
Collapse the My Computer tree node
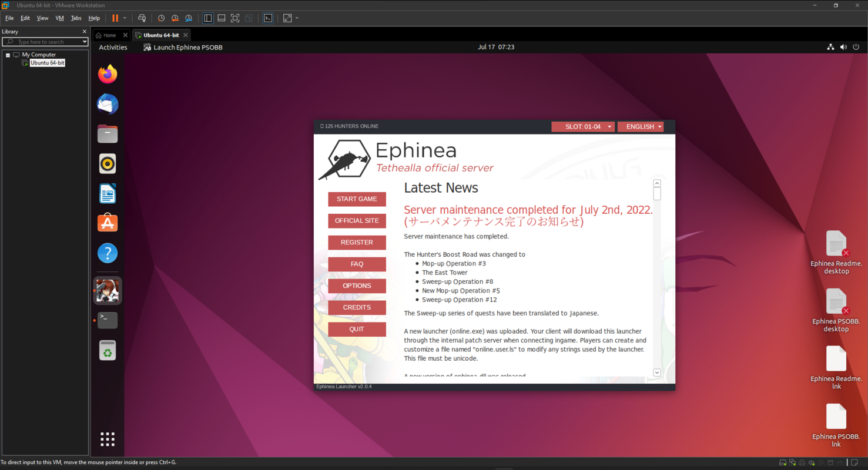click(x=8, y=55)
